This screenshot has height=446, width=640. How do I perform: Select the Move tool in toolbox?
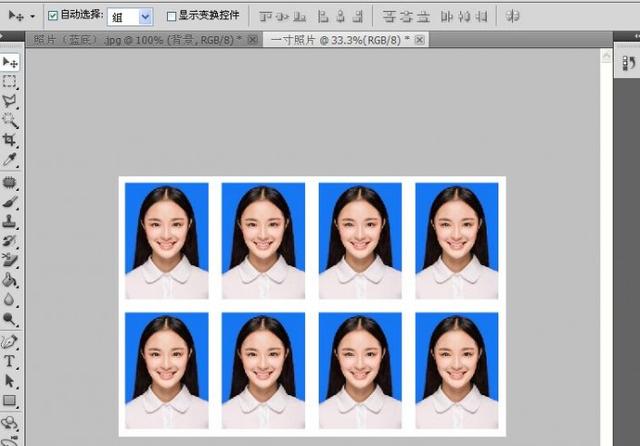click(10, 62)
